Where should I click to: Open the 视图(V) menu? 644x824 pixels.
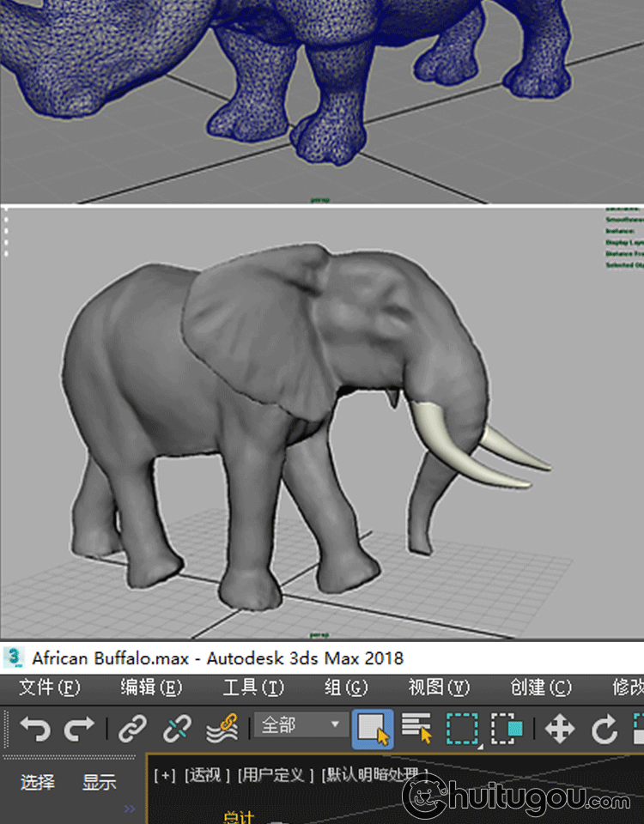[439, 688]
